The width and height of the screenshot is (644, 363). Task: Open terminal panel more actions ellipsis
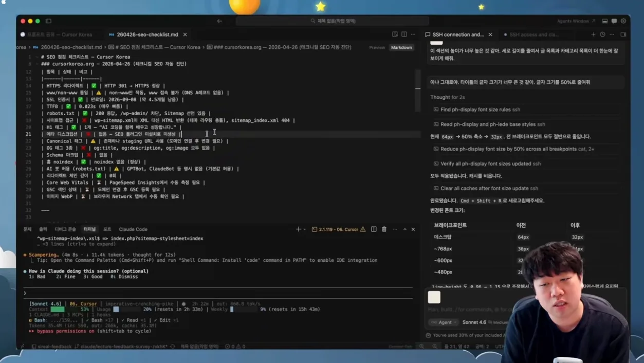(395, 229)
